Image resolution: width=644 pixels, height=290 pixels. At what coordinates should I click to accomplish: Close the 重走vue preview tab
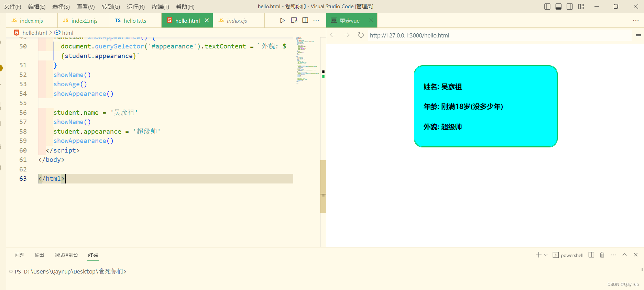click(371, 21)
